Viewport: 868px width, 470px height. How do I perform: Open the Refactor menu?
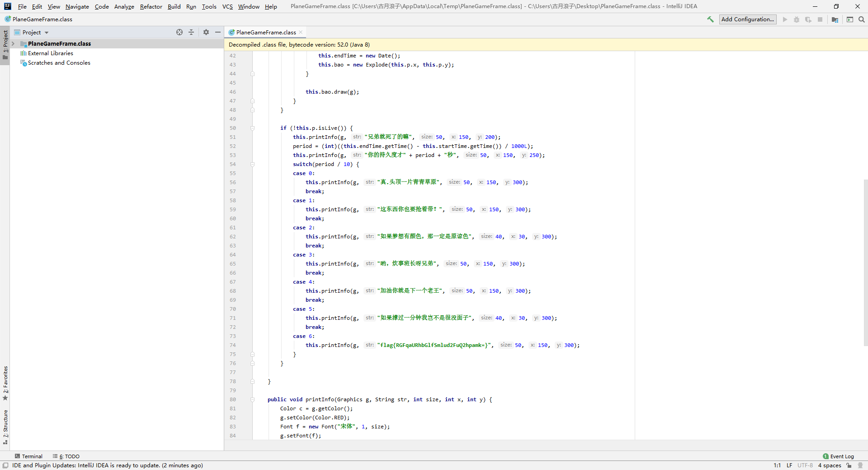[x=151, y=6]
